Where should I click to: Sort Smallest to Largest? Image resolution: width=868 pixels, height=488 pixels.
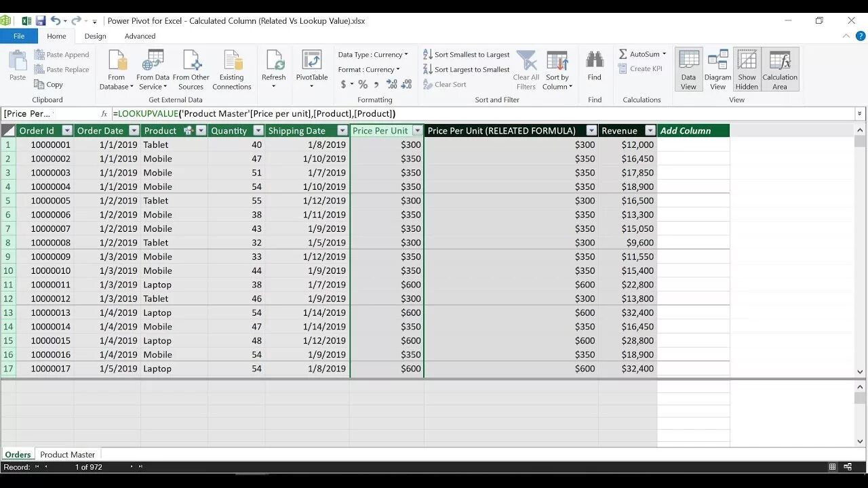click(467, 55)
